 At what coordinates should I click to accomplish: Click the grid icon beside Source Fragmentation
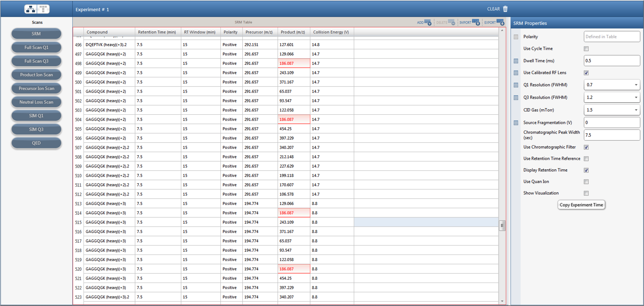coord(516,123)
